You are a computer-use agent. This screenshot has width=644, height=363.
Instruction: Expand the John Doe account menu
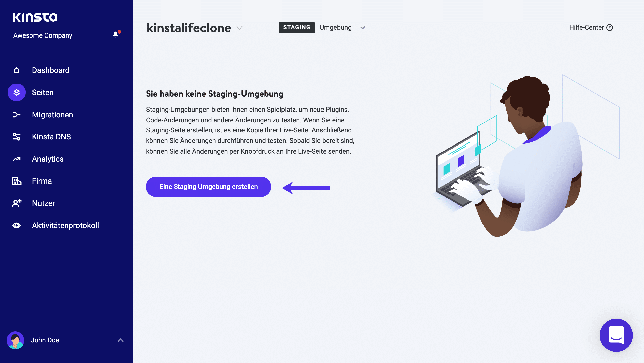[x=120, y=340]
